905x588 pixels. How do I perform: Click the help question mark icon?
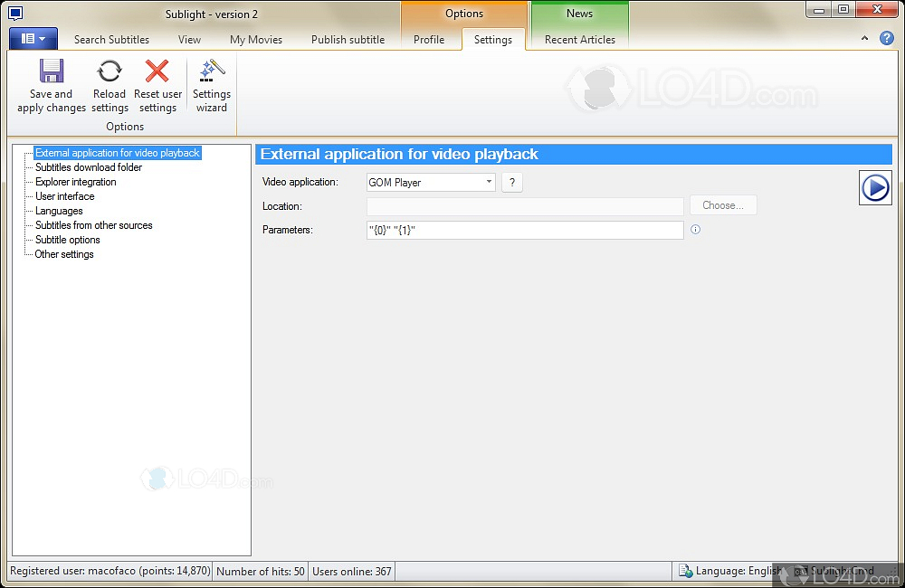coord(887,39)
